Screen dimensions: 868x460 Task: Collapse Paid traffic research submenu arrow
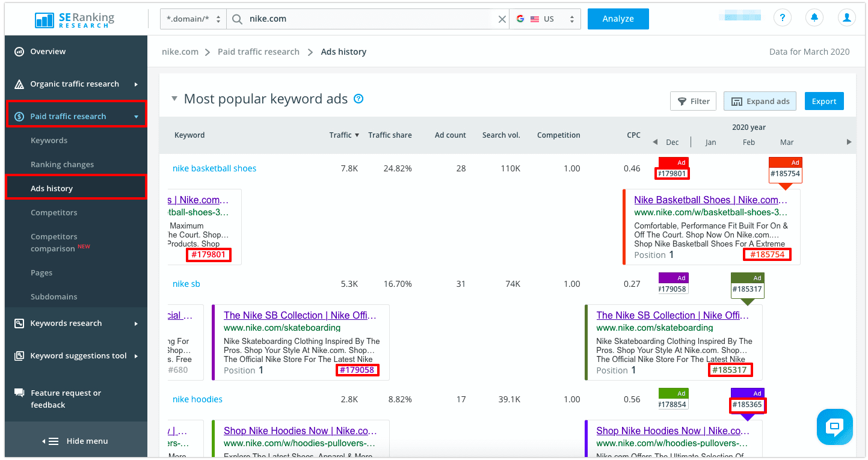point(136,117)
